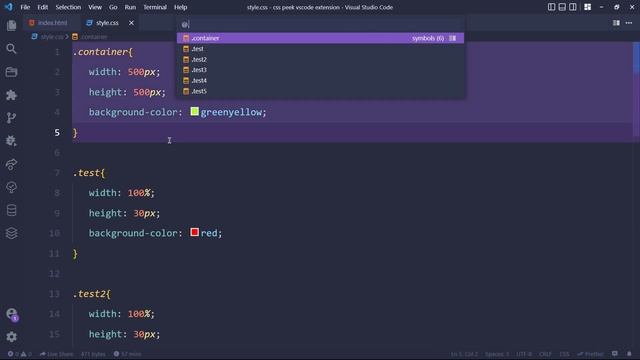640x360 pixels.
Task: Open the Help menu
Action: (x=180, y=7)
